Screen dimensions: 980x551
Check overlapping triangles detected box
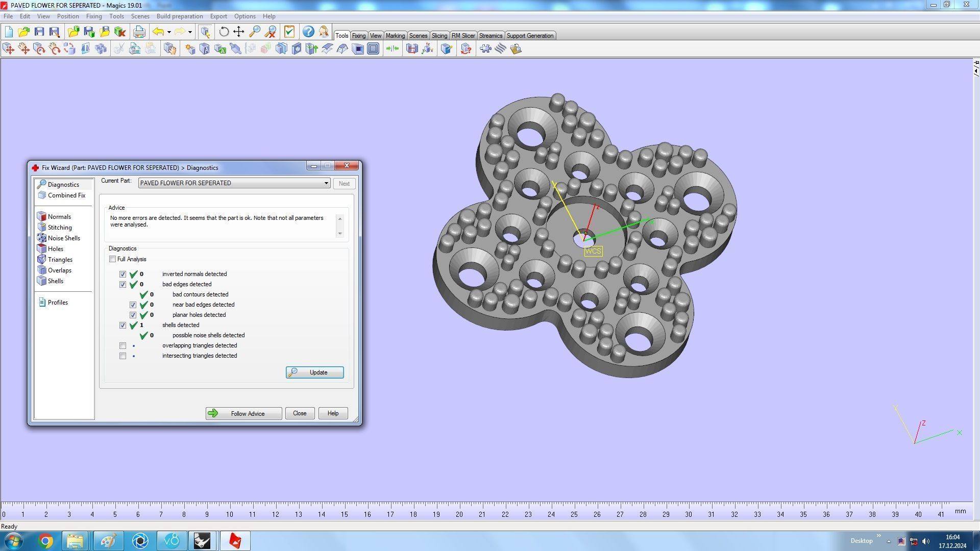[x=122, y=346]
